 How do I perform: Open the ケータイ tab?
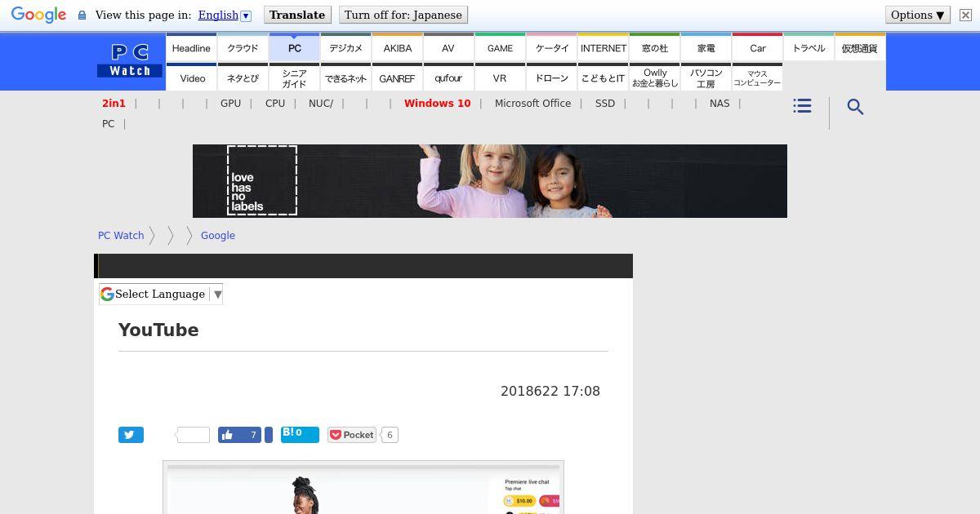tap(552, 48)
